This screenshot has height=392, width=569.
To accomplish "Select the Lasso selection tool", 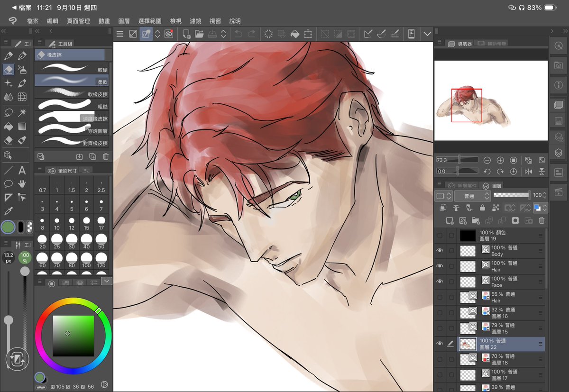I will coord(8,113).
